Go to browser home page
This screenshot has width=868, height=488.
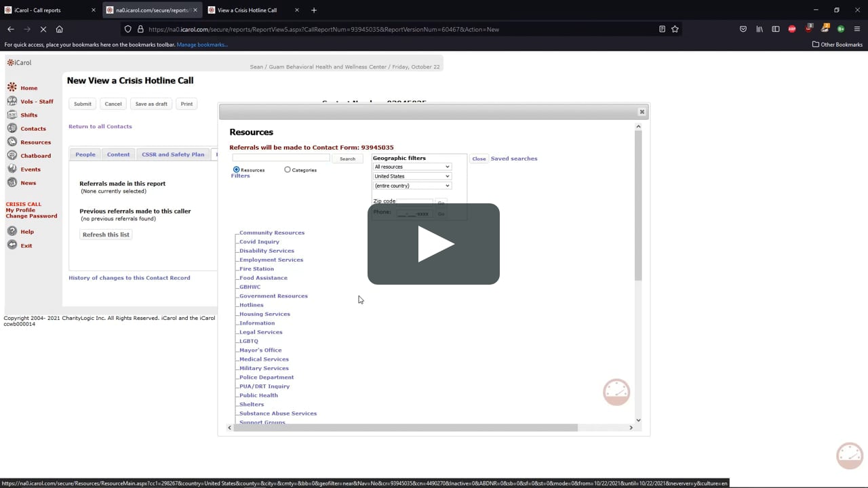(59, 29)
